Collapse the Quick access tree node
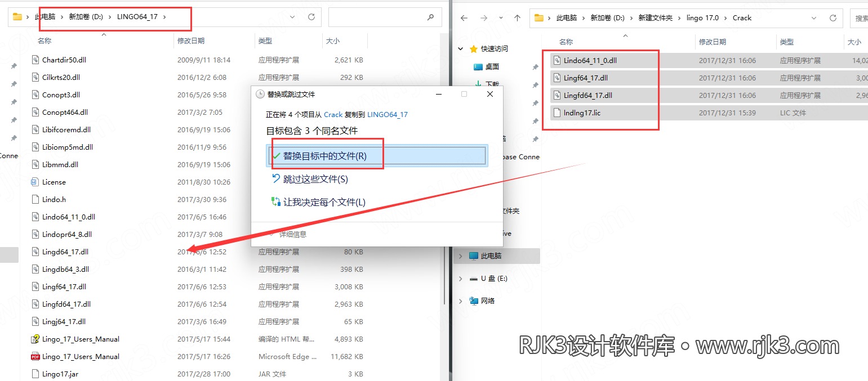The image size is (868, 381). (x=461, y=49)
